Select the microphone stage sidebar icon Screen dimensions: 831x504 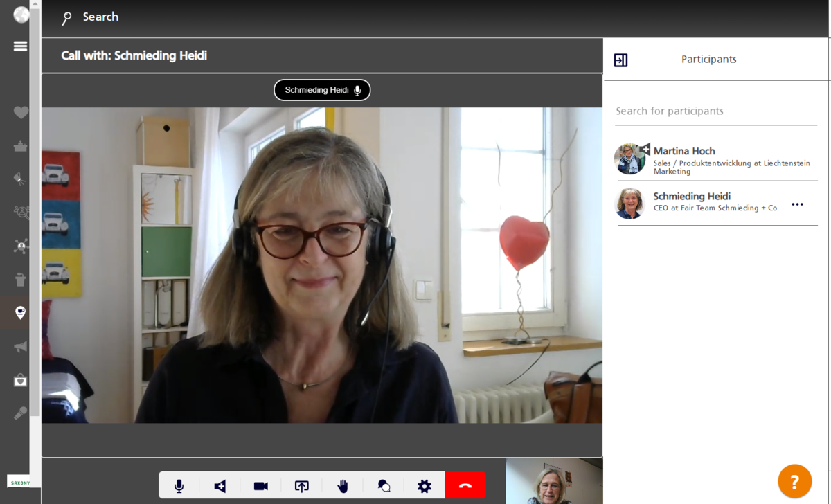(21, 413)
